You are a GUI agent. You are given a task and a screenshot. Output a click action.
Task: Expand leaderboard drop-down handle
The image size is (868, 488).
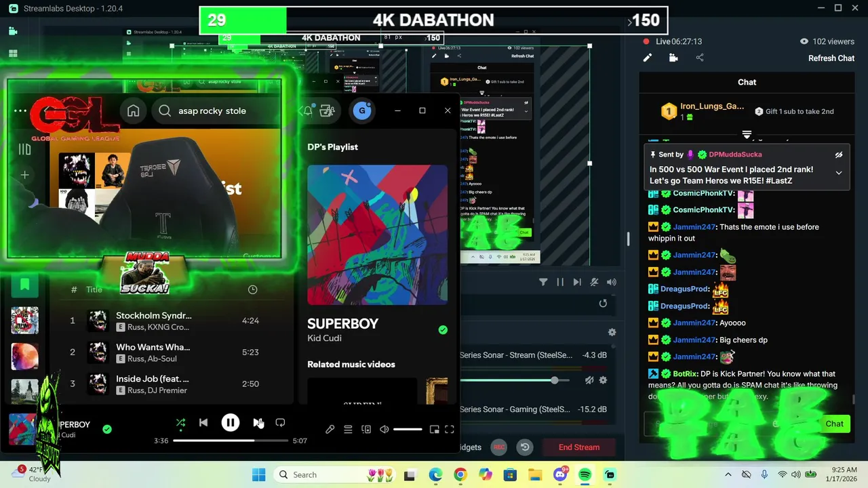747,134
